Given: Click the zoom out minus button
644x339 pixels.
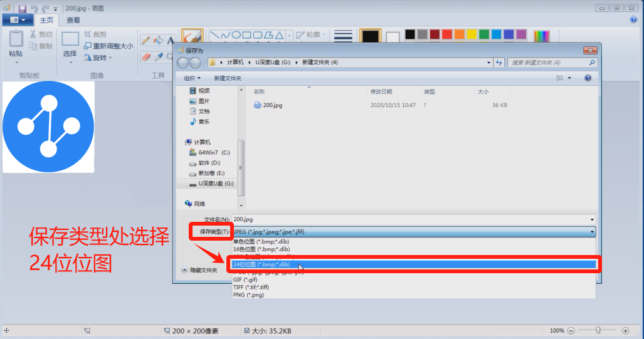Looking at the screenshot, I should 571,330.
